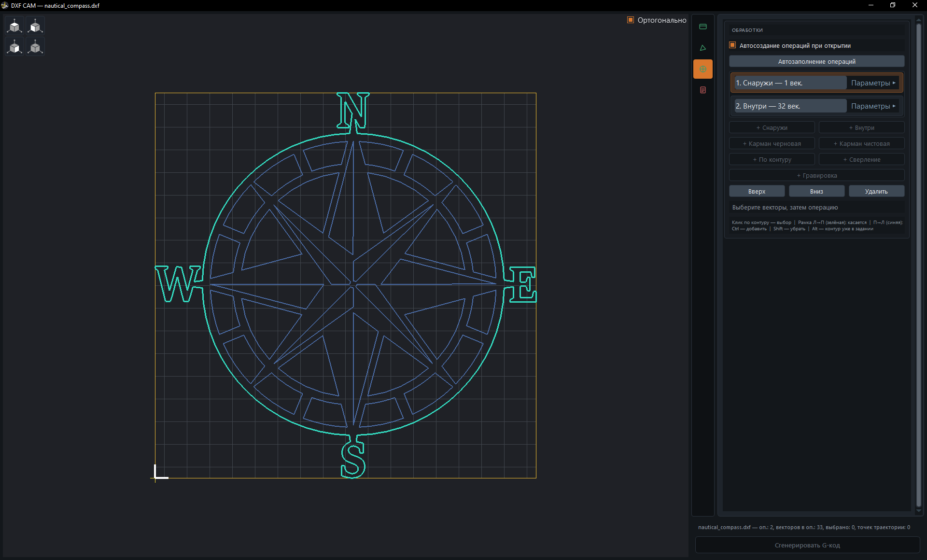Open the orange crosshair operations tab

tap(703, 69)
